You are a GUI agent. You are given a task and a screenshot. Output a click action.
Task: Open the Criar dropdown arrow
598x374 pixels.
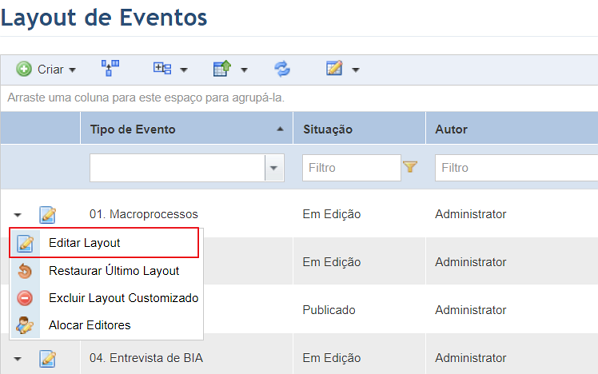[x=72, y=70]
